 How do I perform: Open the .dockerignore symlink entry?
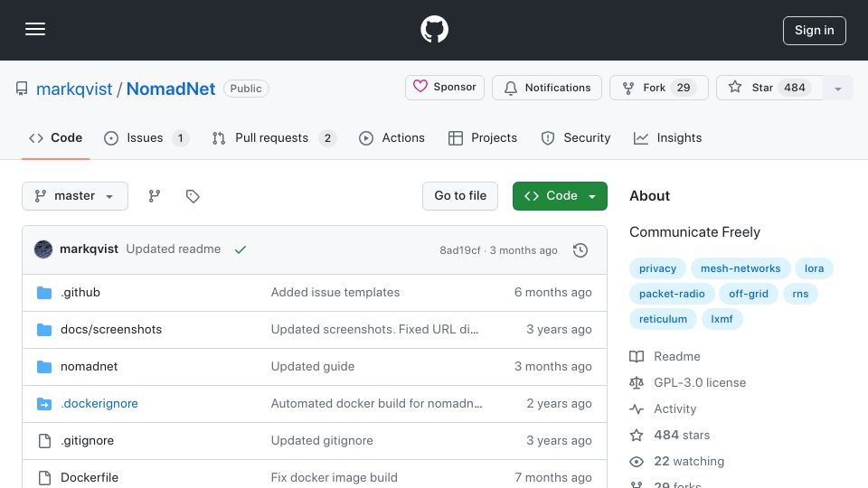(99, 403)
